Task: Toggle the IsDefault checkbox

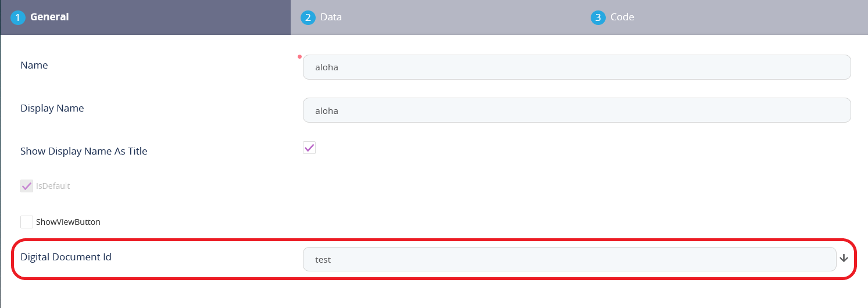Action: click(x=27, y=186)
